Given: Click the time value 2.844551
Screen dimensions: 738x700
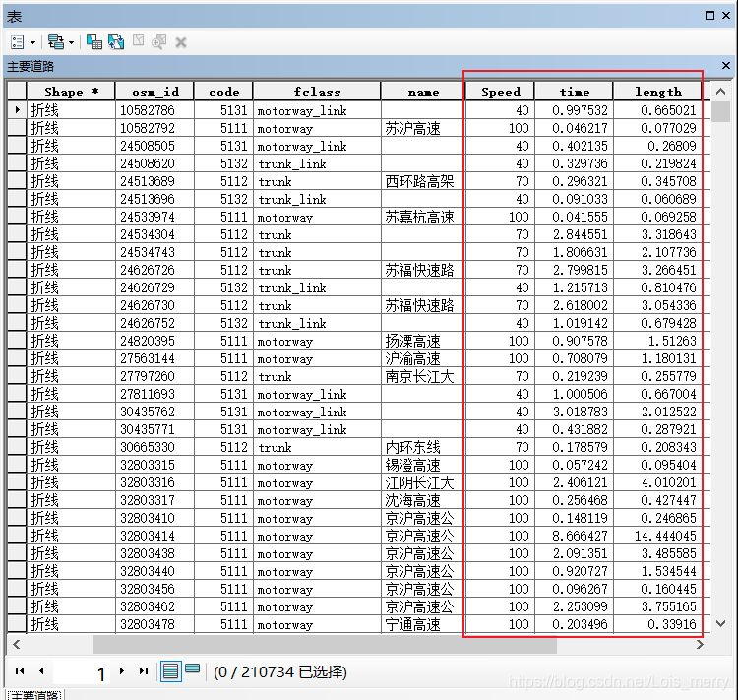Looking at the screenshot, I should coord(574,234).
